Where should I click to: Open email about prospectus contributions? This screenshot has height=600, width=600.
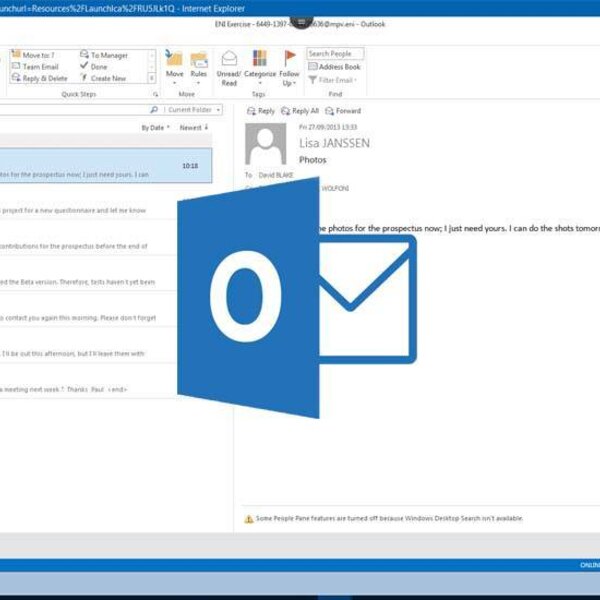tap(88, 237)
